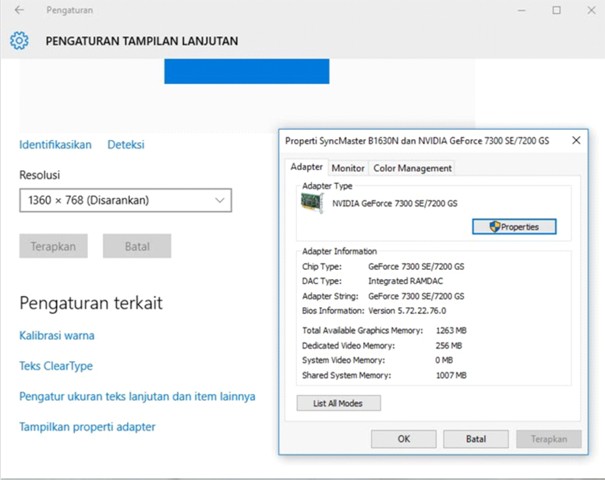Close the Pengaturan window
The height and width of the screenshot is (480, 605).
tap(591, 10)
